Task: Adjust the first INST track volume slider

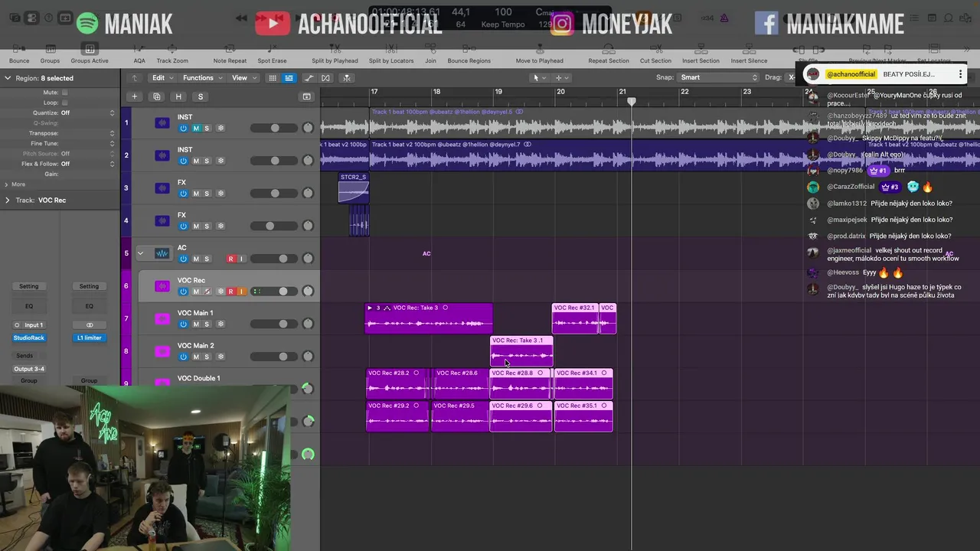Action: coord(274,129)
